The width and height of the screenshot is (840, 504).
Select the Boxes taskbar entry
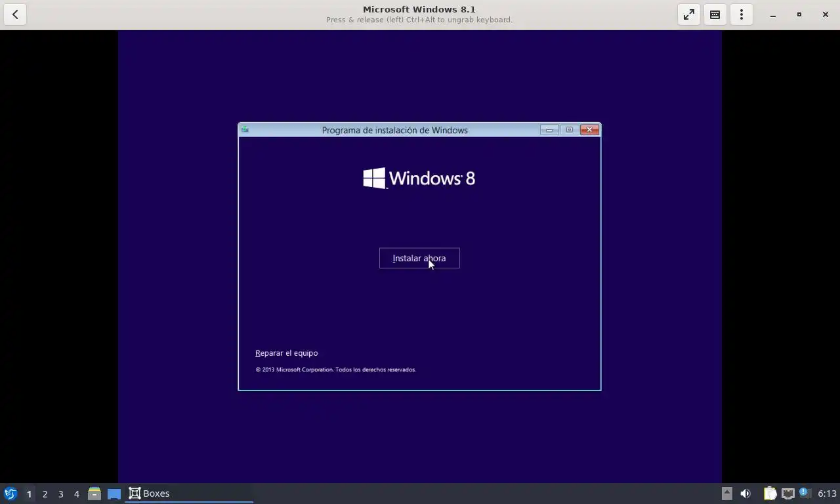pyautogui.click(x=189, y=493)
